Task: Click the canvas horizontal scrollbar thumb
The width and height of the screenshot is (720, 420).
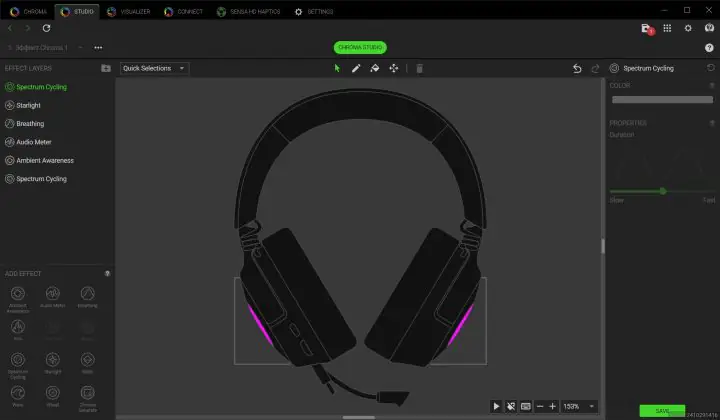Action: (x=359, y=417)
